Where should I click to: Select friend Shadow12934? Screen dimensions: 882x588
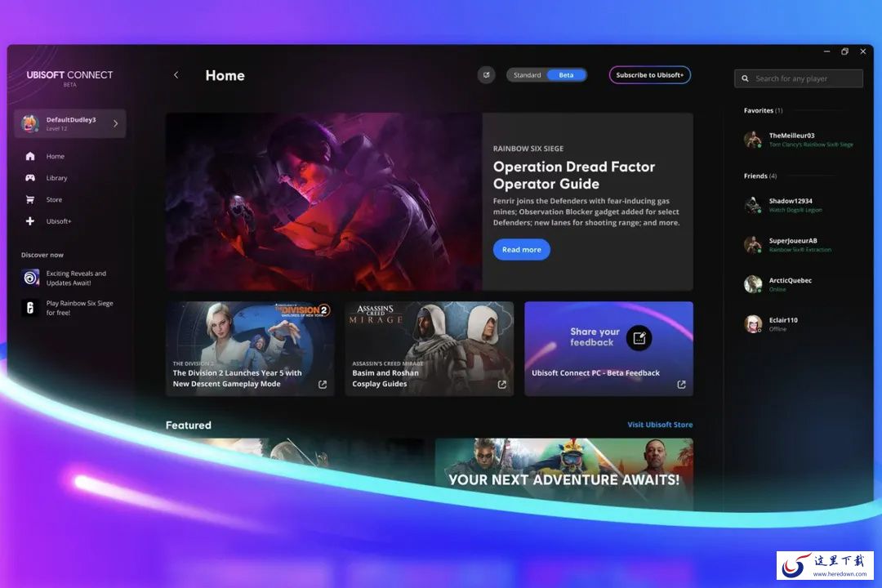pyautogui.click(x=791, y=201)
